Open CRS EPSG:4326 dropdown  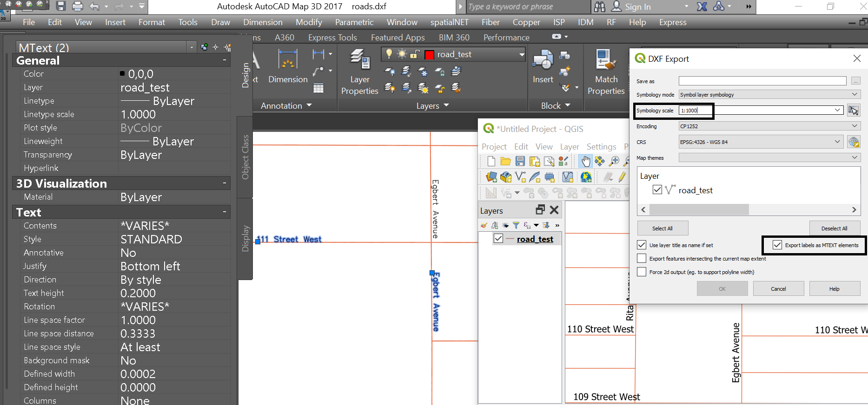(x=761, y=142)
